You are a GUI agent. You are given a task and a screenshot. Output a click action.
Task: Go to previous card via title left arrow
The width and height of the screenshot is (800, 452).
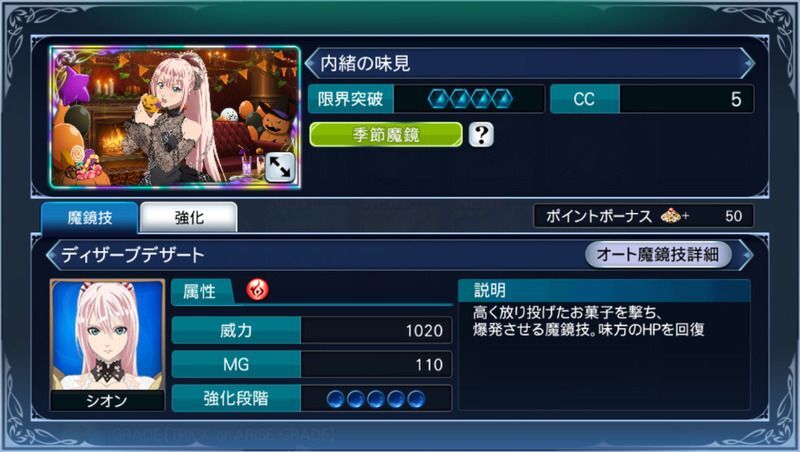[311, 63]
